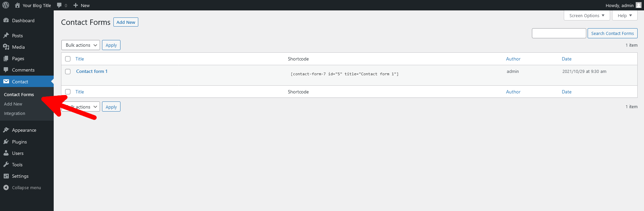Viewport: 644px width, 211px height.
Task: Open the top Bulk actions dropdown
Action: pyautogui.click(x=81, y=45)
